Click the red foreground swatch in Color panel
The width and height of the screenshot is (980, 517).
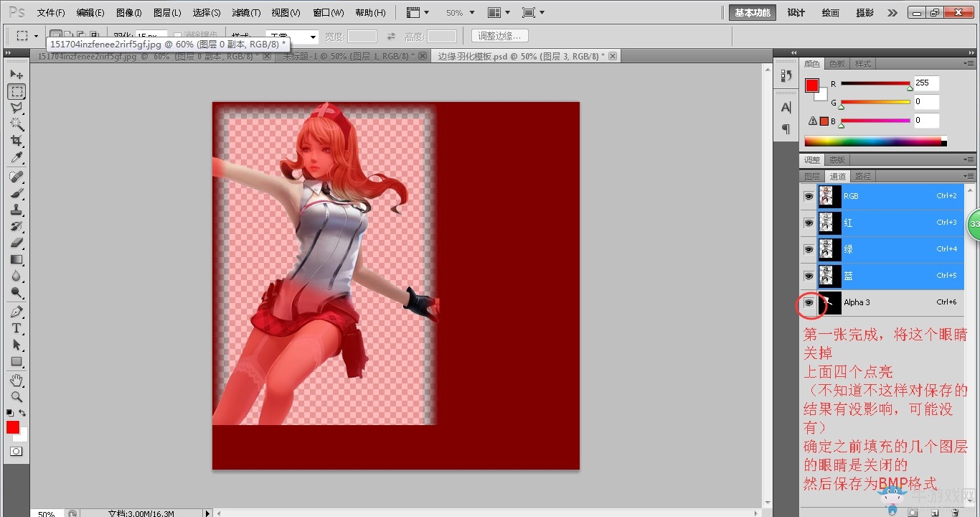pyautogui.click(x=811, y=85)
